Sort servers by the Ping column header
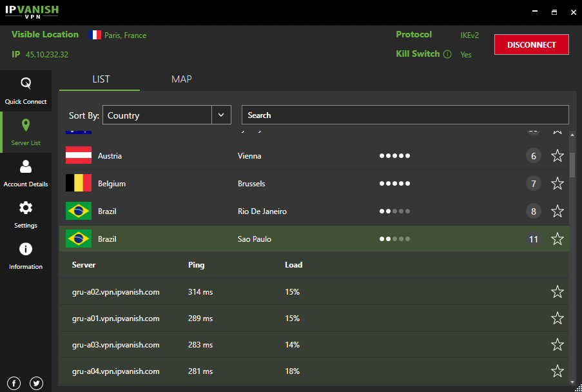Viewport: 582px width, 392px height. (x=197, y=265)
